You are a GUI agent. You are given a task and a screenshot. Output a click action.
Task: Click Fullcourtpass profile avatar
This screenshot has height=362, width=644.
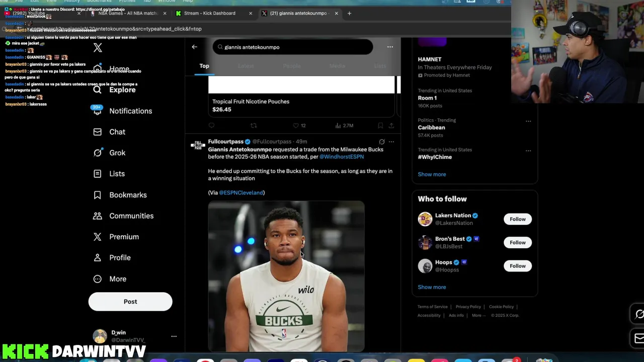198,145
